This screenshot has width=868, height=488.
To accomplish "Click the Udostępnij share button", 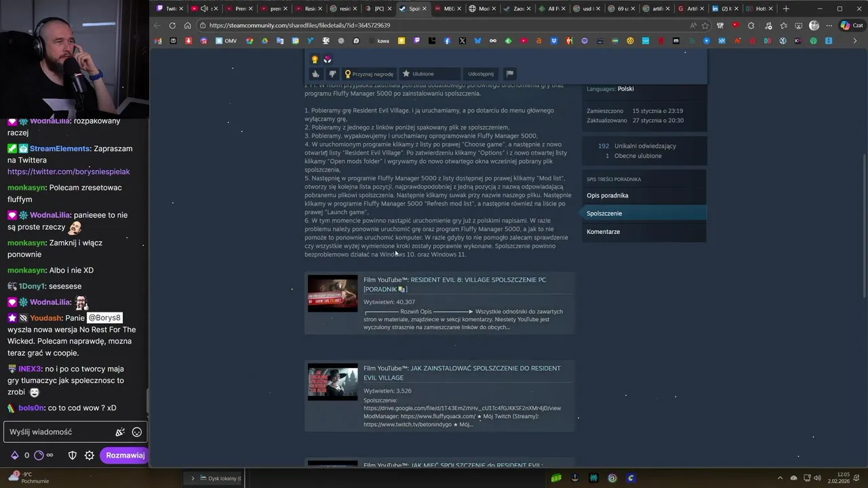I will 481,74.
